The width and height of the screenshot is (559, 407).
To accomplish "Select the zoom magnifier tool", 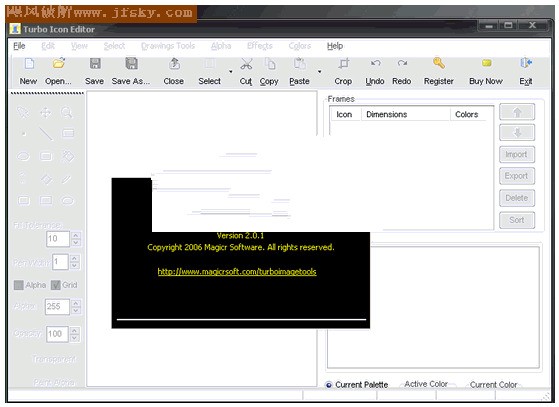I will click(x=67, y=113).
